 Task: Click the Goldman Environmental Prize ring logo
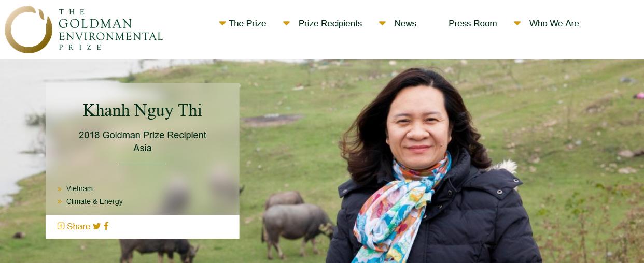point(29,30)
